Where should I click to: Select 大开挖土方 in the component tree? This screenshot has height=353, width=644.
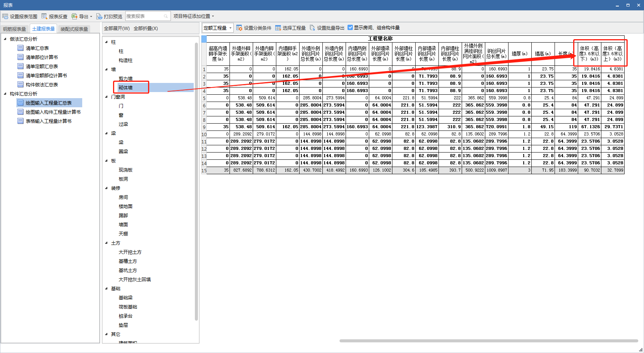[x=130, y=252]
